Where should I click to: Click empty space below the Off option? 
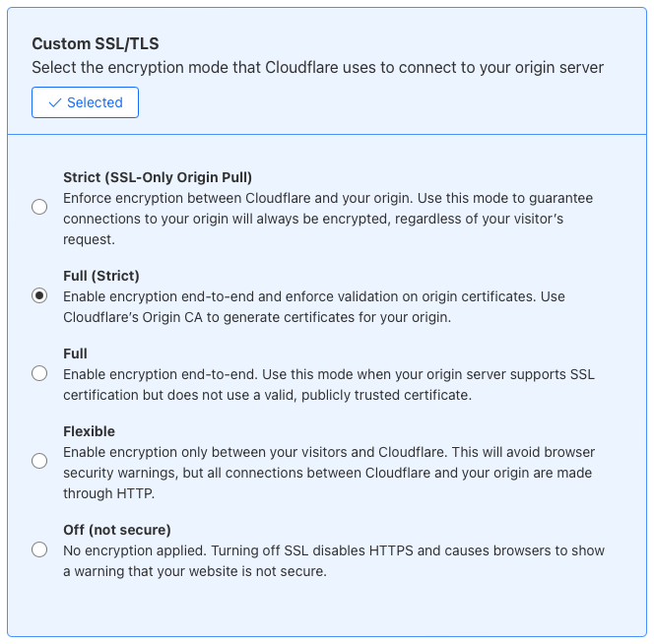coord(327,608)
